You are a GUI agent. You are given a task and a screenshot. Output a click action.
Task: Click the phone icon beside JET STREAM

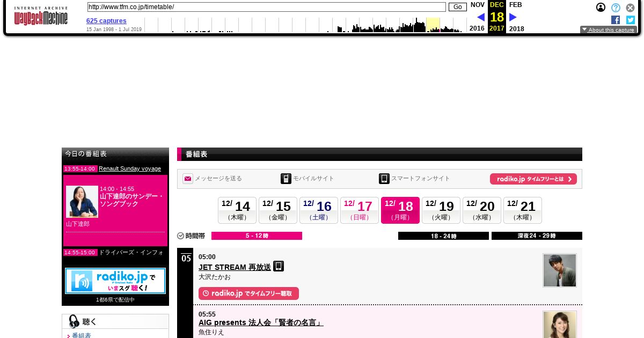(279, 266)
